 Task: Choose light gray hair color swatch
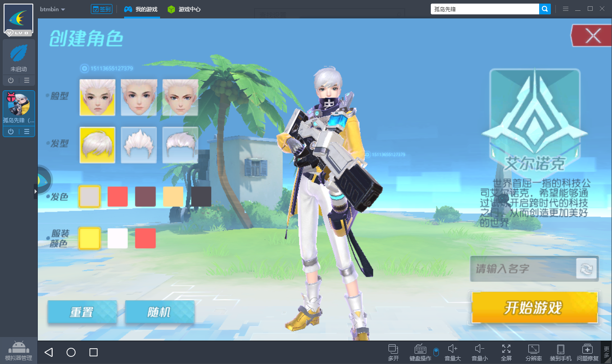point(89,196)
